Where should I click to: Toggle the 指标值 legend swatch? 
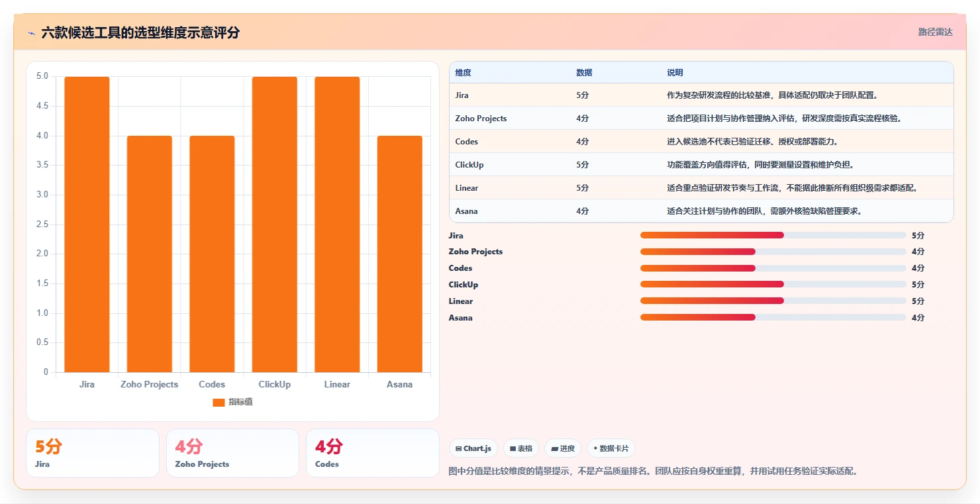[x=219, y=403]
